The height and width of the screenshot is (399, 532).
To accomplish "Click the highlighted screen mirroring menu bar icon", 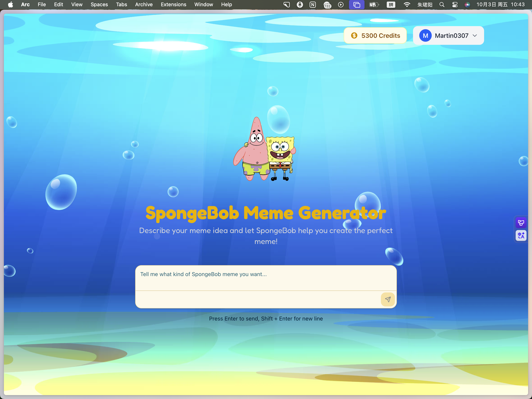I will point(357,4).
